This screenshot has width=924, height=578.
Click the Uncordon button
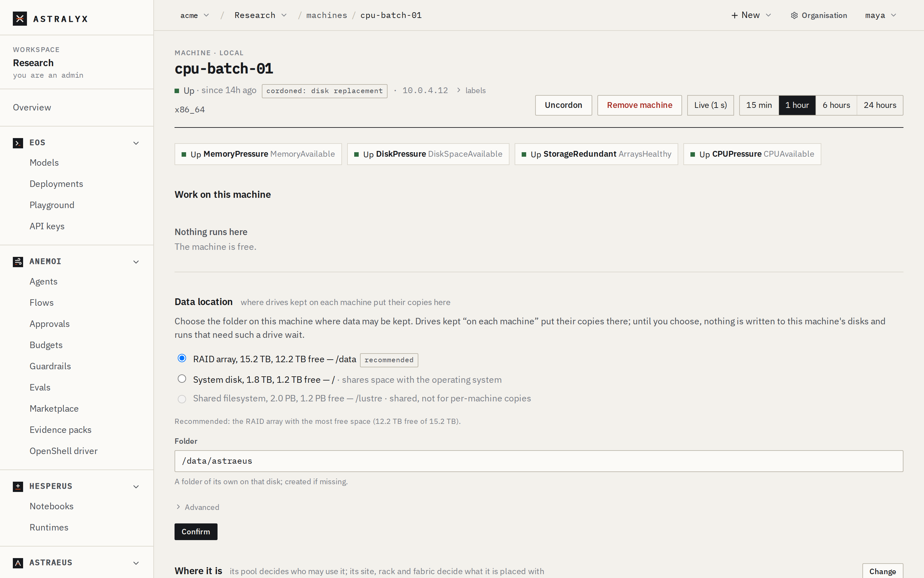pyautogui.click(x=563, y=105)
